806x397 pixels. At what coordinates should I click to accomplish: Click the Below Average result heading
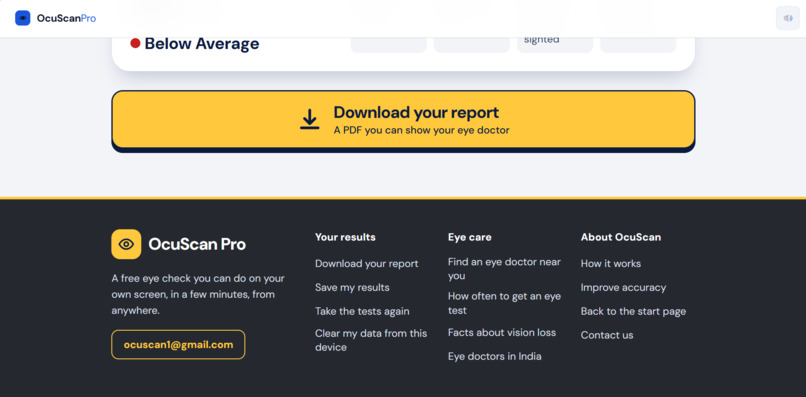tap(202, 44)
